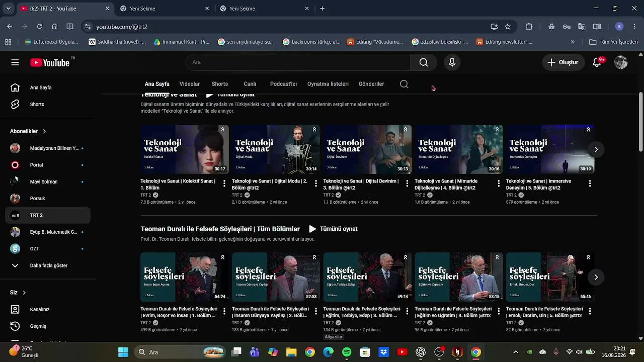The image size is (644, 362).
Task: Open more options for Kolektif Sanat video
Action: pos(224,184)
